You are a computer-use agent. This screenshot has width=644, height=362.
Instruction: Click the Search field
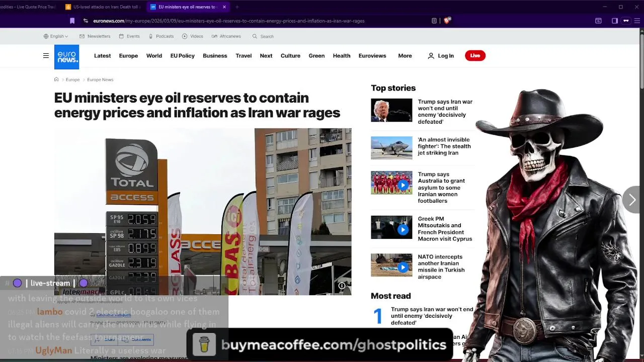(x=263, y=36)
